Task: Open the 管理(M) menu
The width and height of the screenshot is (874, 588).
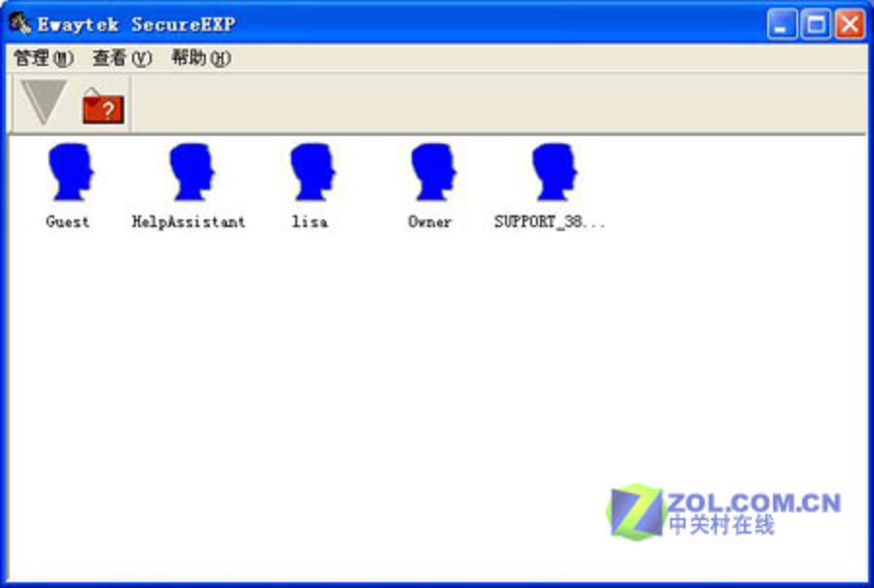Action: point(44,58)
